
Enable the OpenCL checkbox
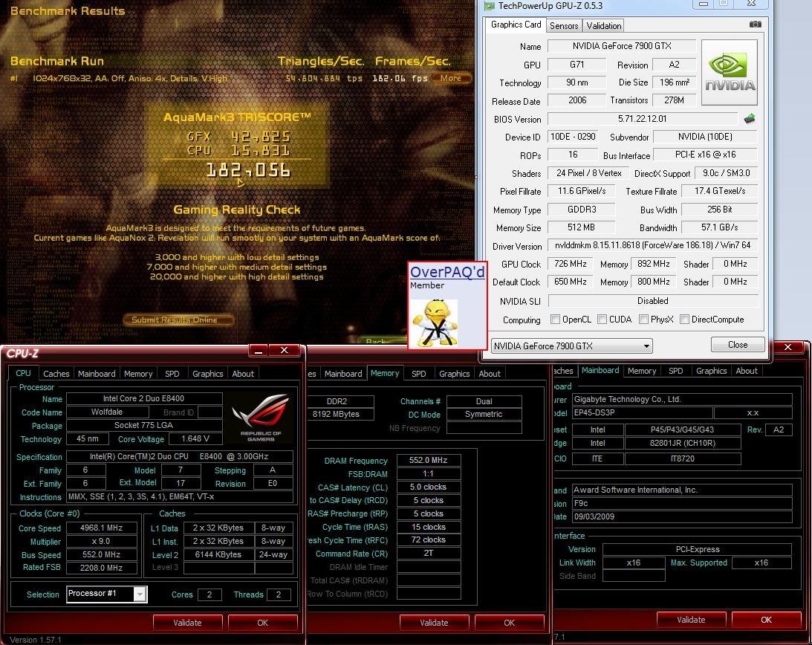click(x=555, y=319)
